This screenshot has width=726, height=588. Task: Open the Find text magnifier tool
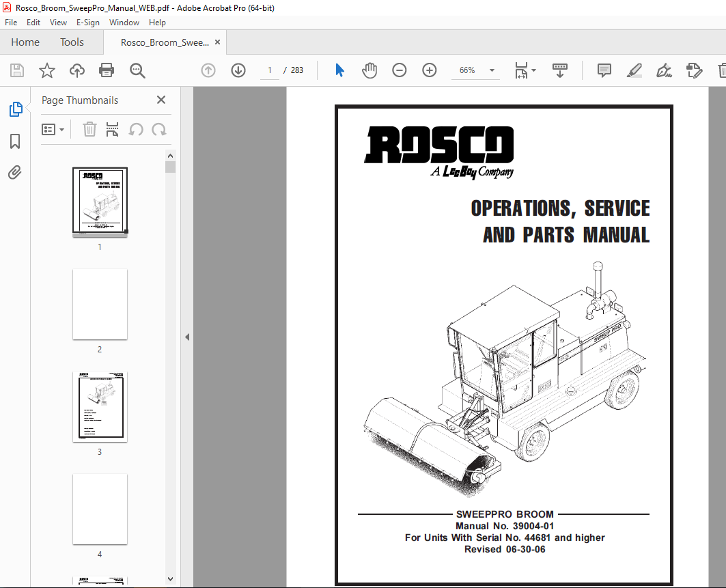coord(137,70)
